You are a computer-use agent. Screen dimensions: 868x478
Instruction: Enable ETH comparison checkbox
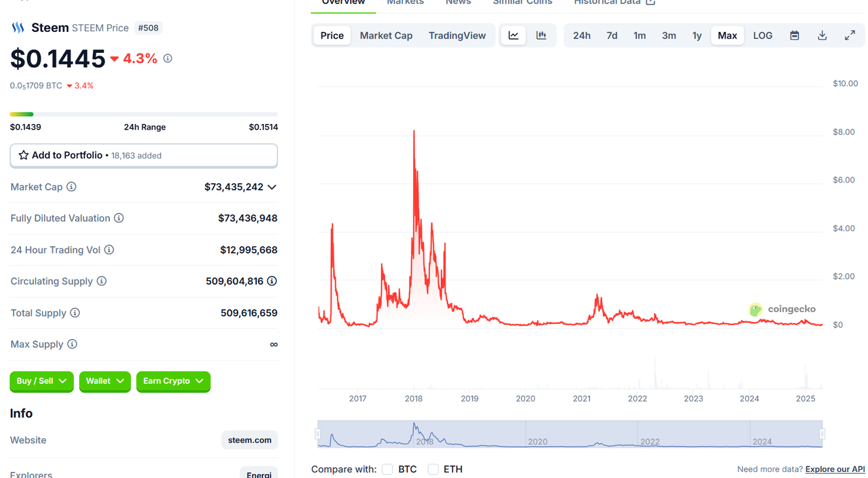433,469
